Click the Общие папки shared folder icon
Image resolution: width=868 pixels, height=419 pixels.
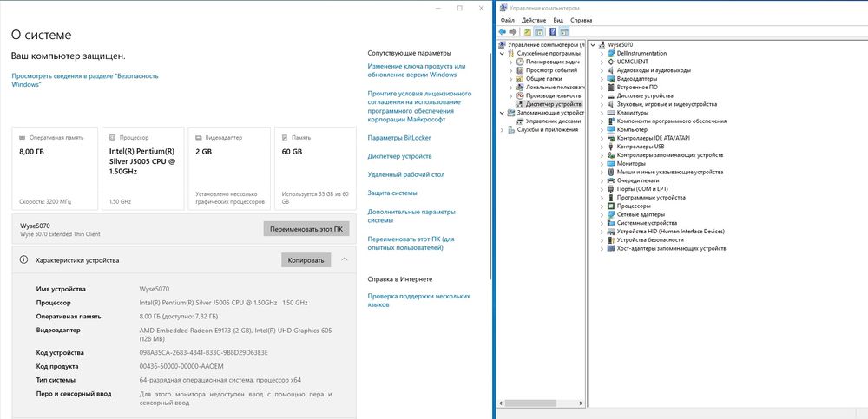[x=520, y=79]
